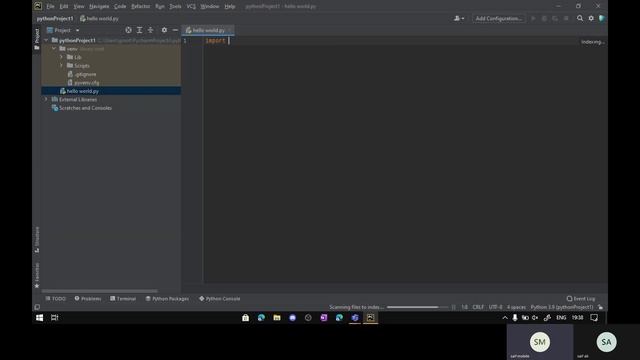Click the Select Opened File target icon

coord(128,30)
